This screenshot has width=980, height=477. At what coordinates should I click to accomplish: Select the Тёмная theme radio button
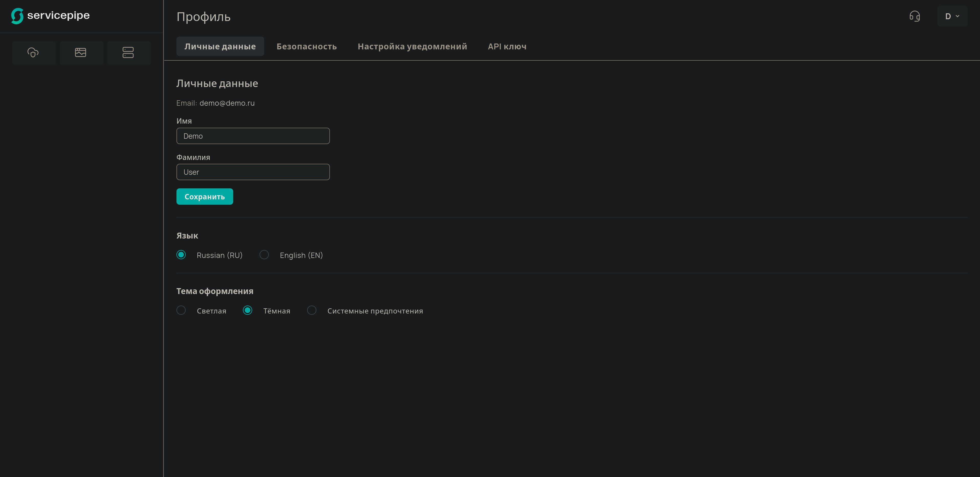click(248, 310)
